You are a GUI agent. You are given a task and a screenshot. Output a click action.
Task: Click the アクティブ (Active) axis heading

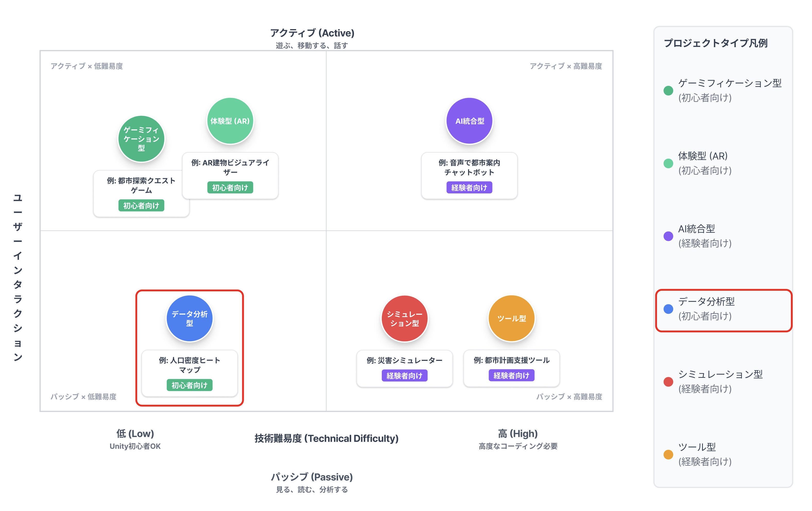point(312,33)
